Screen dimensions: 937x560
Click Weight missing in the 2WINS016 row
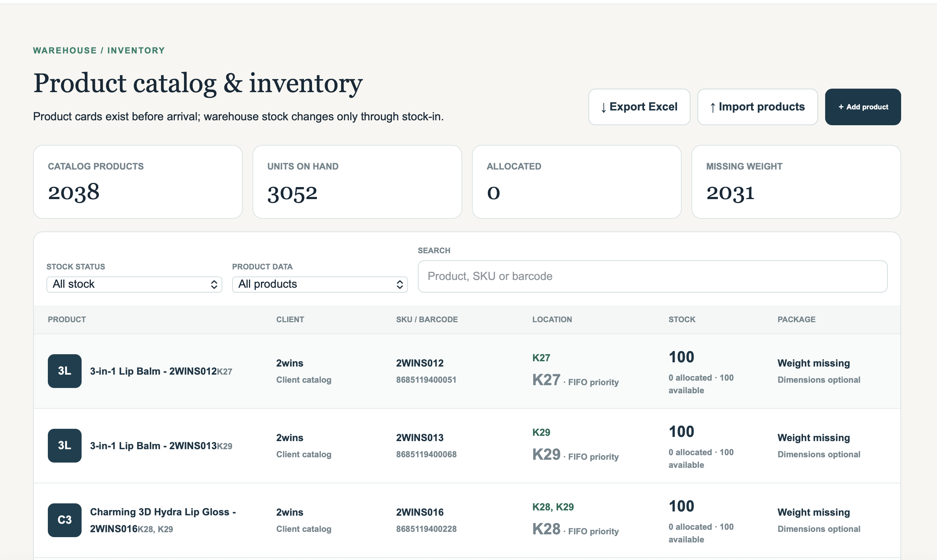(x=814, y=512)
